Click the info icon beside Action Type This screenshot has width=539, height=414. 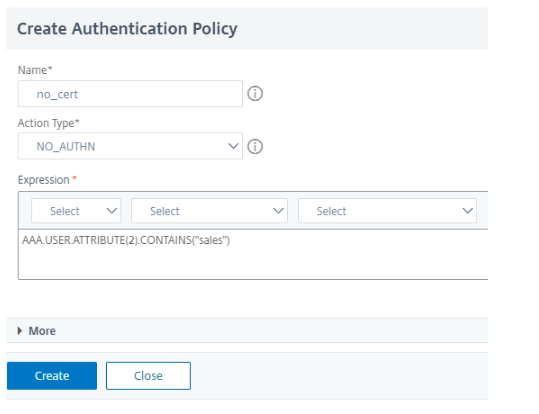(255, 146)
